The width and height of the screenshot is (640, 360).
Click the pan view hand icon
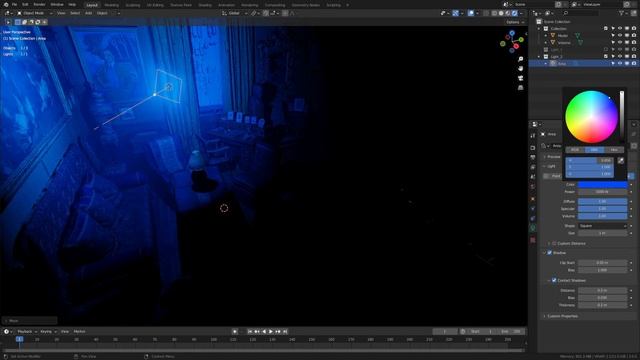point(520,69)
